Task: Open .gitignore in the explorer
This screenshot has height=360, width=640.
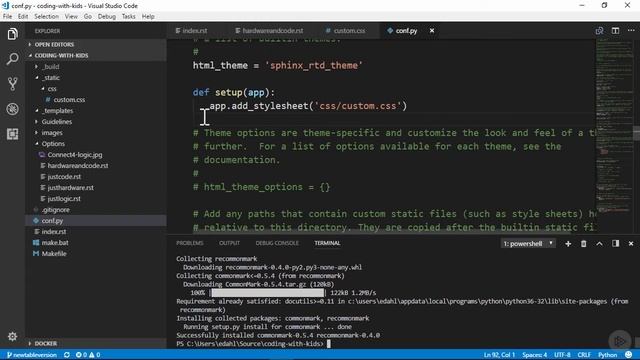Action: 56,209
